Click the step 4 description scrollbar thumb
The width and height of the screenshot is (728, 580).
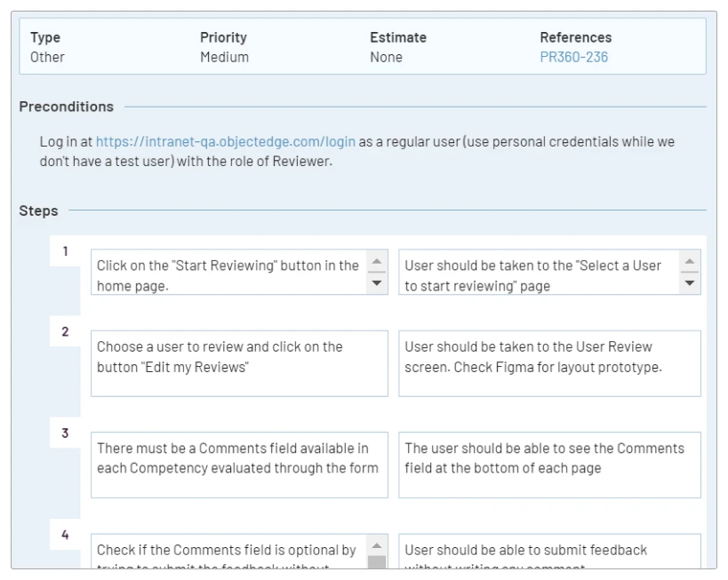(x=378, y=563)
